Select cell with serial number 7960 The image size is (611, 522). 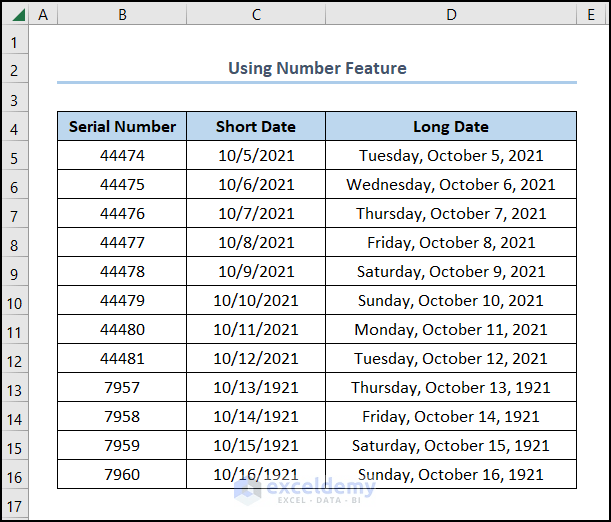pos(122,474)
